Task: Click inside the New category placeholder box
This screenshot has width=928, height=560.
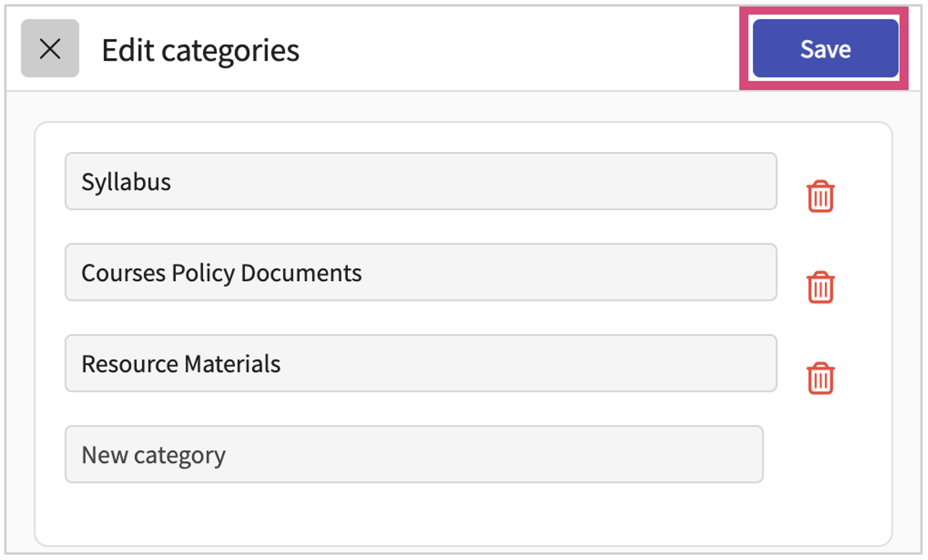Action: click(x=414, y=454)
